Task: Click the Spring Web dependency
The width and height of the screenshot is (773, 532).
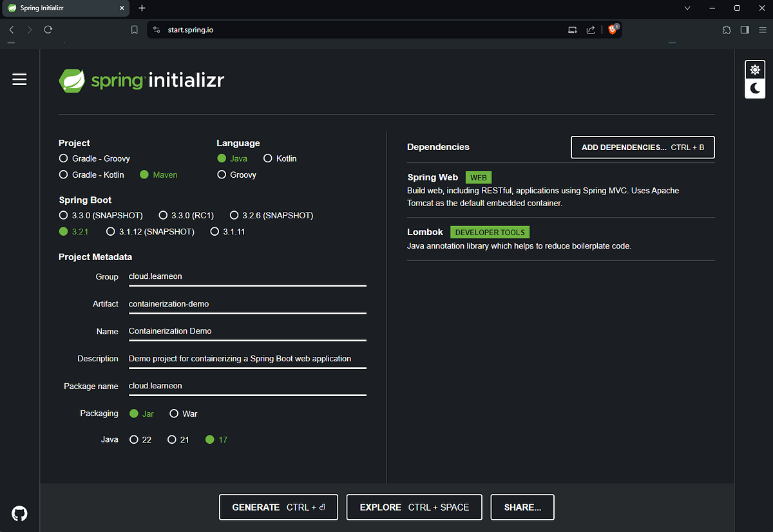Action: coord(561,190)
